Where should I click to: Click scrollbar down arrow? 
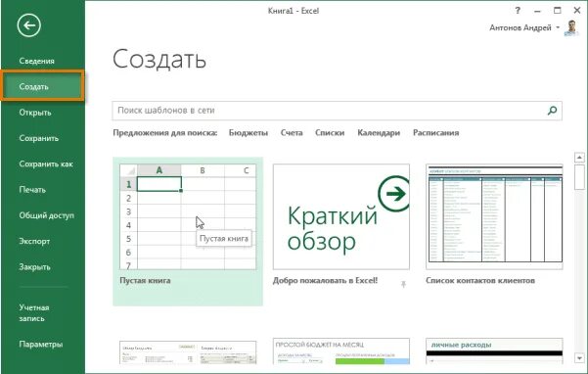(579, 358)
